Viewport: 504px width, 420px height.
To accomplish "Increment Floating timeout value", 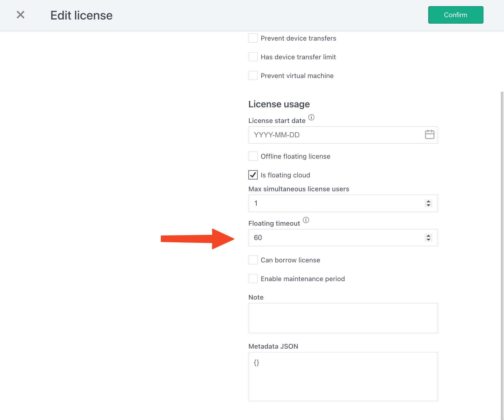I will pos(428,236).
